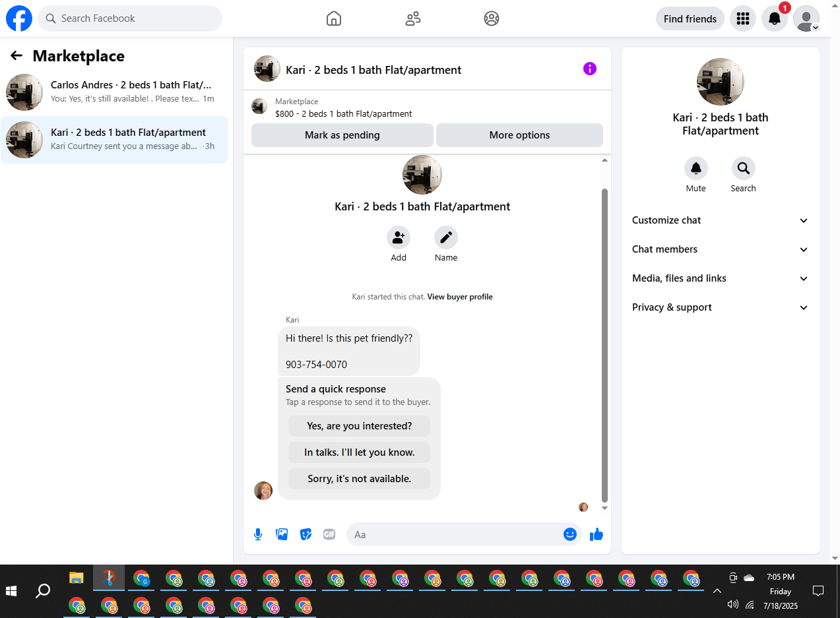
Task: Open Windows Start menu
Action: (x=11, y=591)
